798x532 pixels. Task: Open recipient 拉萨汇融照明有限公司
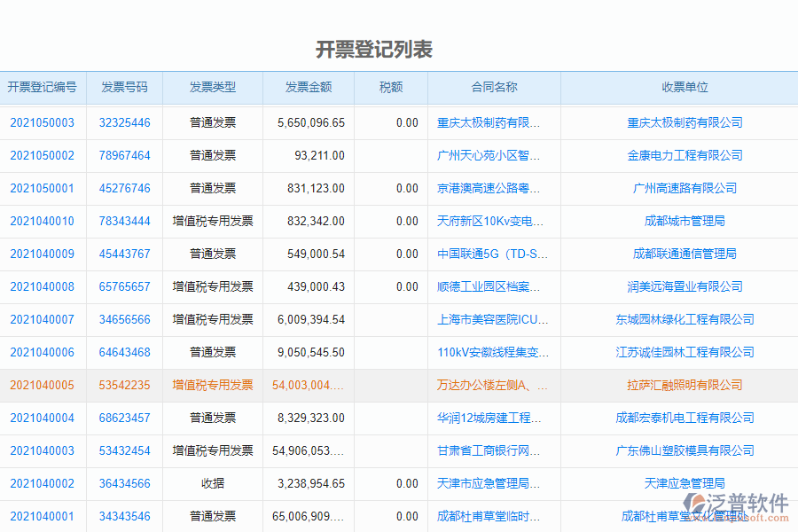click(x=685, y=385)
